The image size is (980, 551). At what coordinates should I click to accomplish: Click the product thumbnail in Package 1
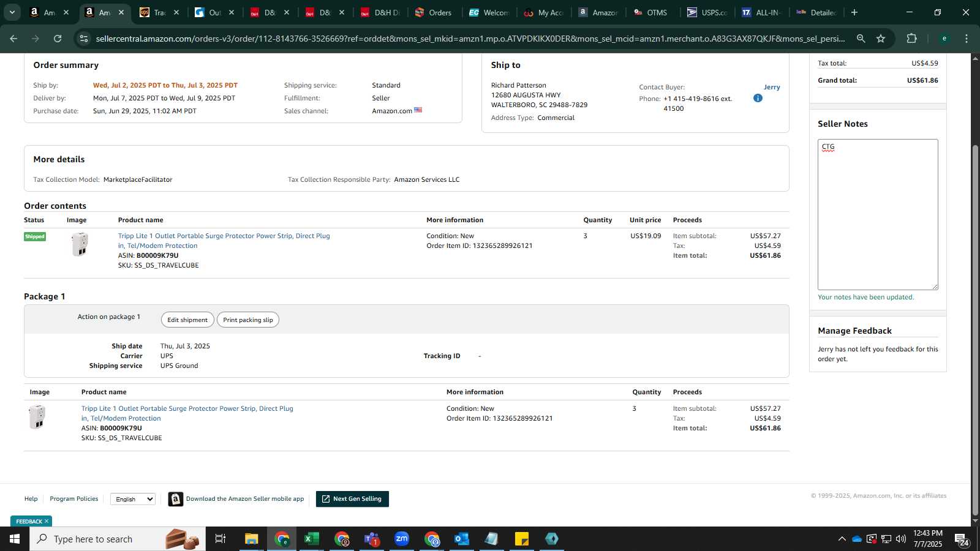(x=37, y=417)
